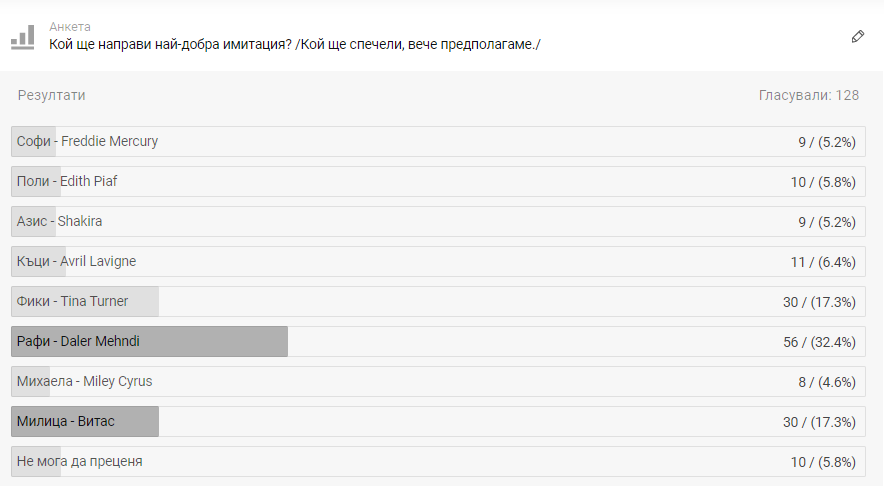Viewport: 884px width, 499px height.
Task: Click the Гласували: 128 vote counter
Action: click(x=808, y=95)
